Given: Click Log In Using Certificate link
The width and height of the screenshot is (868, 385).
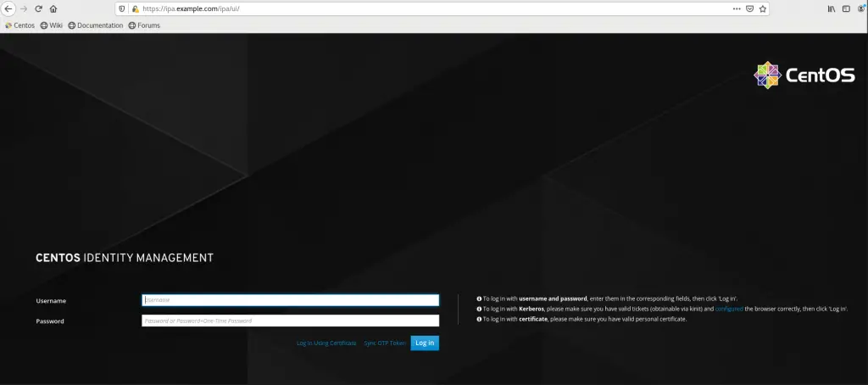Looking at the screenshot, I should point(326,343).
